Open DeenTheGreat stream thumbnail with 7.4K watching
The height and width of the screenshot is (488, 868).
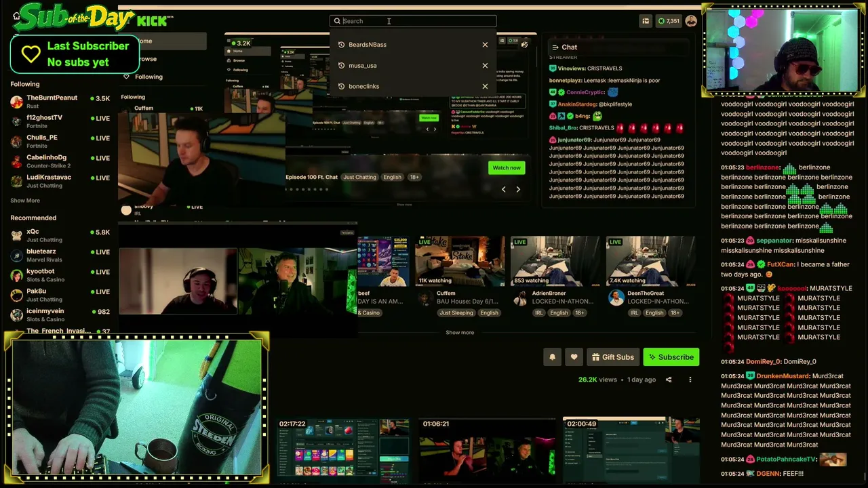pos(651,261)
